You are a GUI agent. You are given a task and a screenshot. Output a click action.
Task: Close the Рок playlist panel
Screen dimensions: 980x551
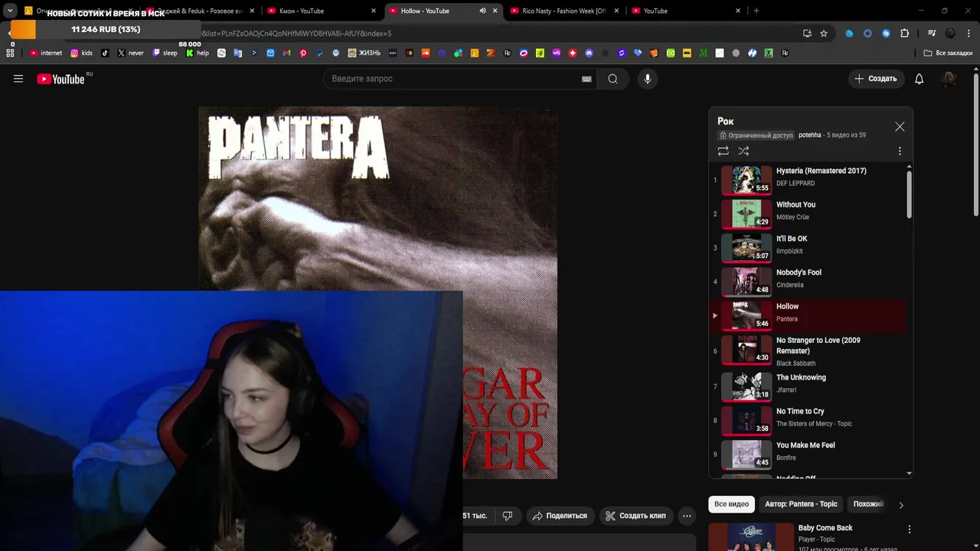pyautogui.click(x=900, y=126)
